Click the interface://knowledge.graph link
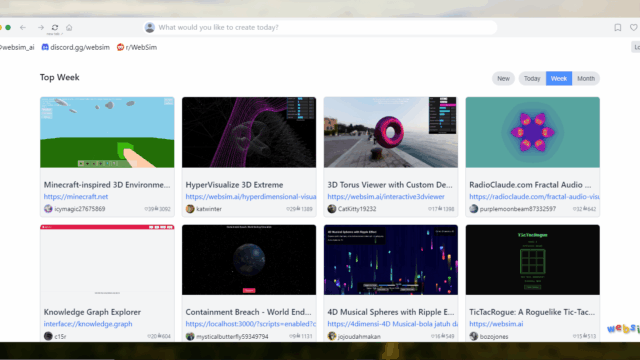 [x=88, y=324]
